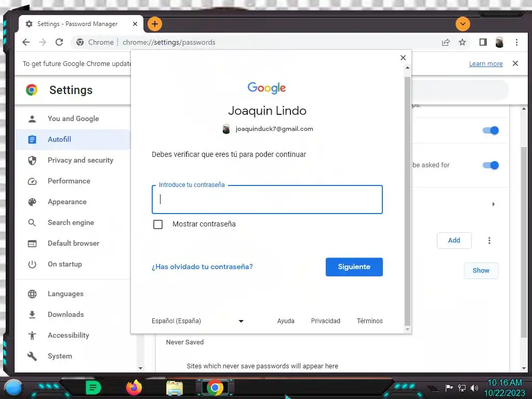The width and height of the screenshot is (532, 399).
Task: Open the orange tab search dropdown
Action: (463, 24)
